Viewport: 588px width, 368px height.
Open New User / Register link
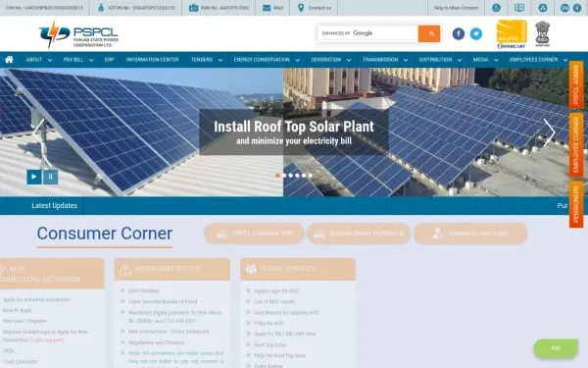point(24,321)
